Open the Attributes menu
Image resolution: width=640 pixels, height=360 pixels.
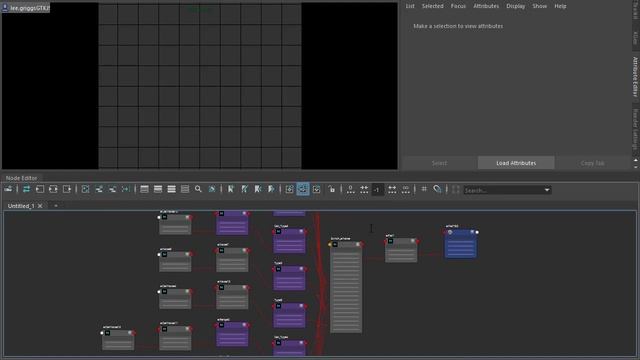[486, 6]
